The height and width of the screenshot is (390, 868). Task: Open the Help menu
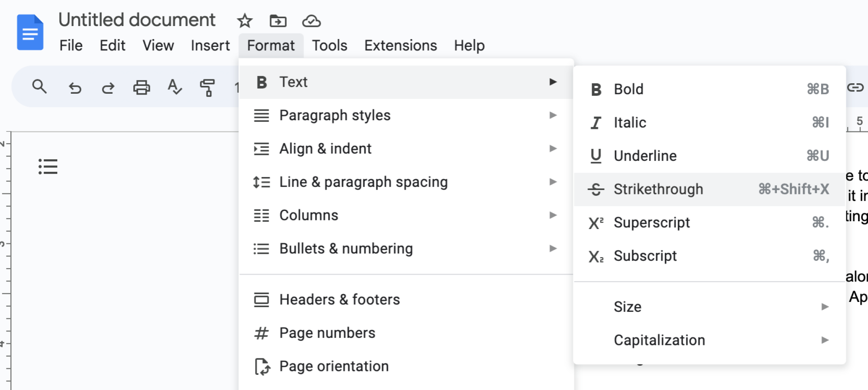pyautogui.click(x=469, y=46)
